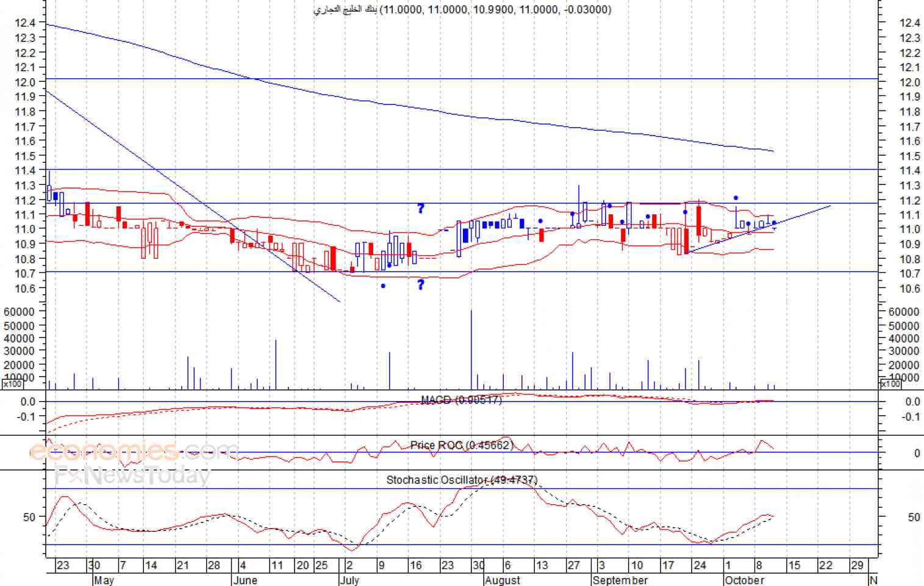Select the date label 11 in June
The height and width of the screenshot is (586, 924).
277,565
